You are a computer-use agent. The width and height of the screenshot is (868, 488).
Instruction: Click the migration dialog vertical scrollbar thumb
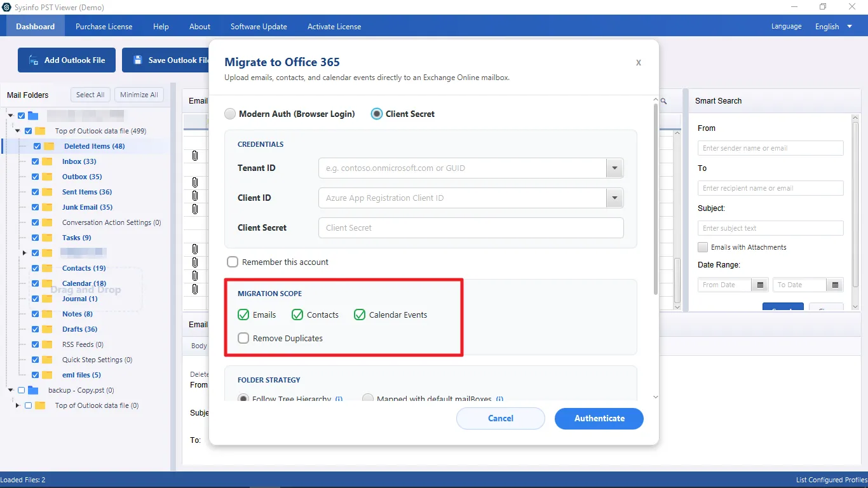(656, 199)
